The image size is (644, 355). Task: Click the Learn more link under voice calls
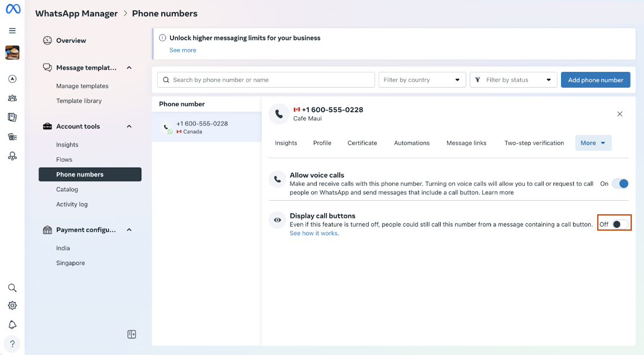498,193
